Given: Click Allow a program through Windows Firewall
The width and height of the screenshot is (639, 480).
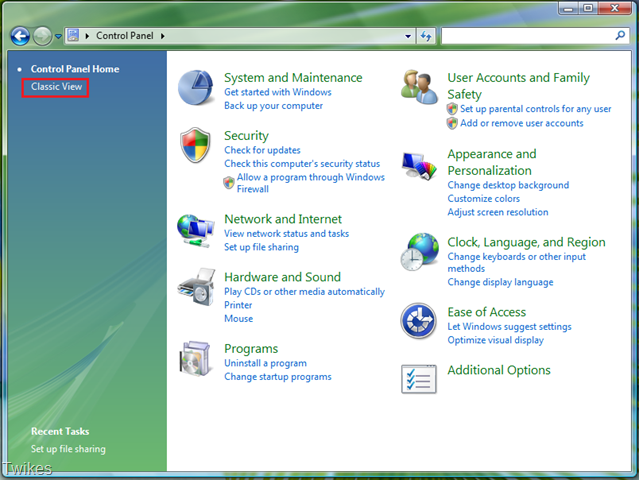Looking at the screenshot, I should 311,183.
